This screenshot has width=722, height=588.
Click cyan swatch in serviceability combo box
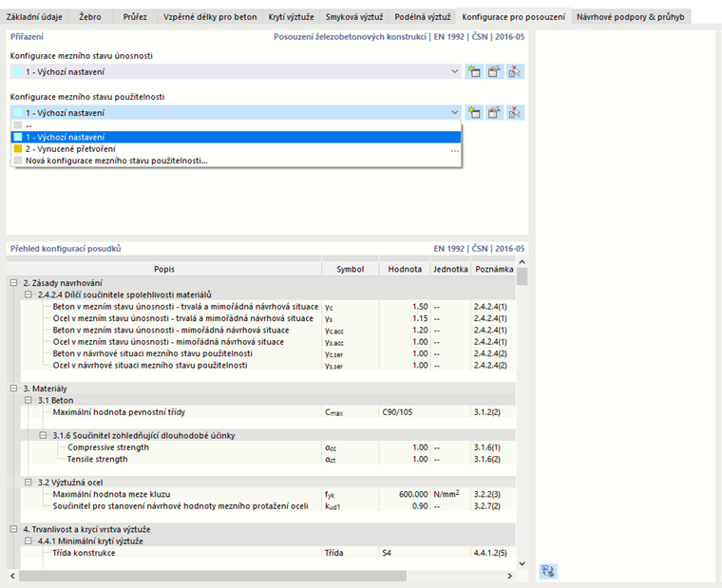(18, 113)
